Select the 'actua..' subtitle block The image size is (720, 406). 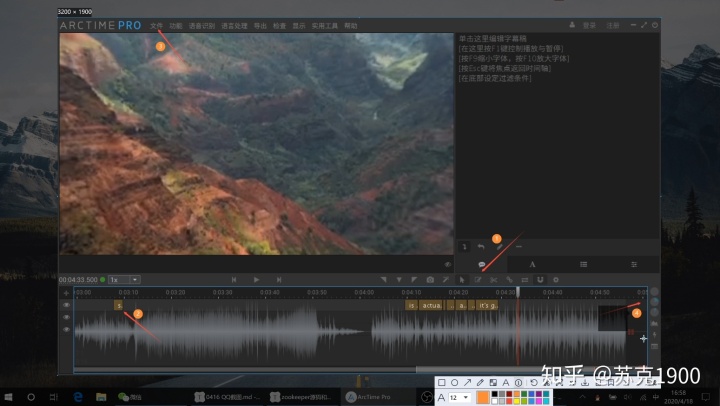tap(431, 305)
